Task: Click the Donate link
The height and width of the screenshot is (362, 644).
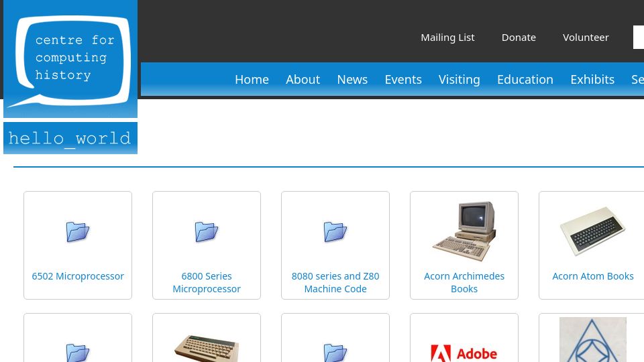Action: click(519, 38)
